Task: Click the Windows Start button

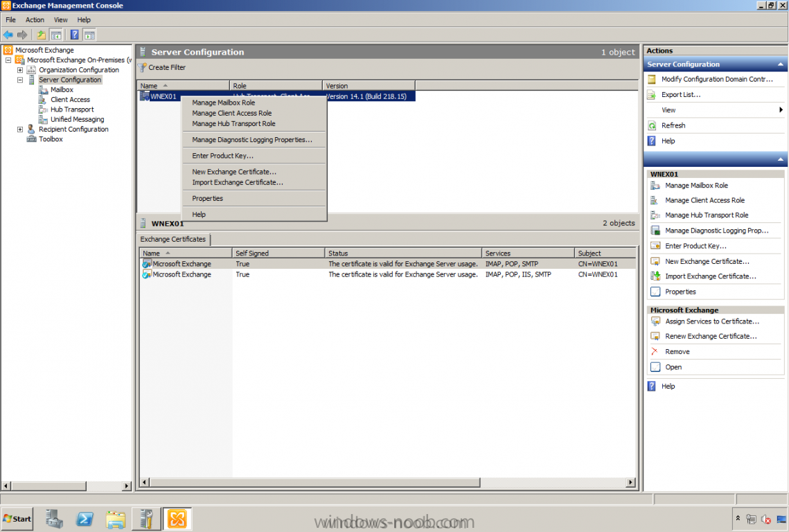Action: coord(17,519)
